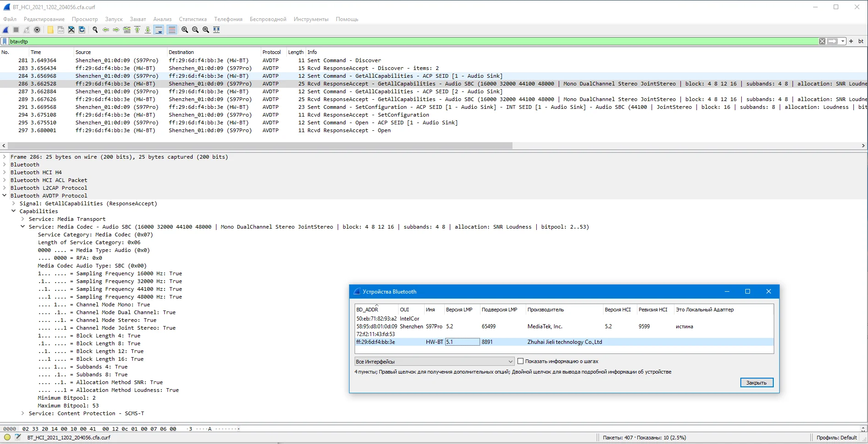Expand Bluetooth HCI ACL Packet node
868x444 pixels.
[x=5, y=180]
